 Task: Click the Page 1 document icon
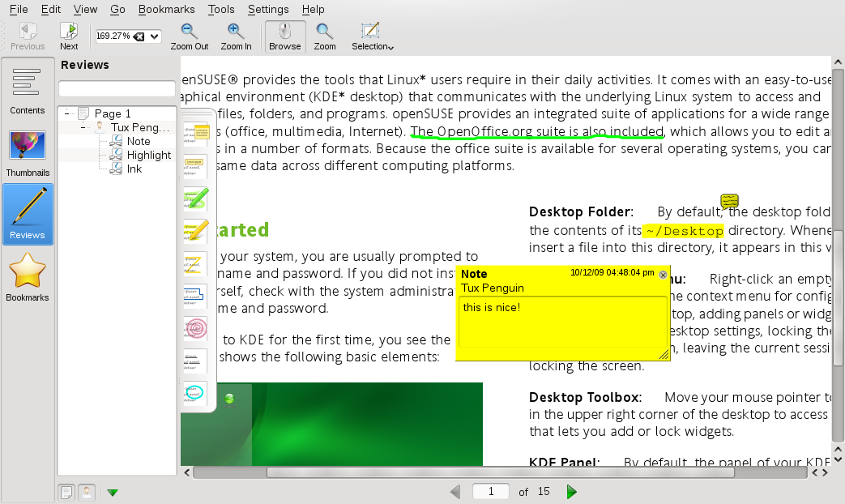[x=83, y=113]
